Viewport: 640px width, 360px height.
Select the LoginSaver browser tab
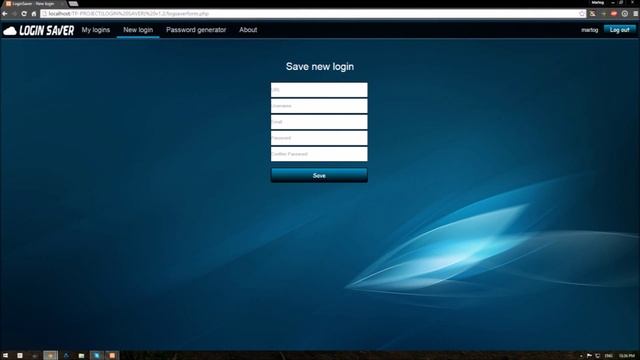click(35, 4)
